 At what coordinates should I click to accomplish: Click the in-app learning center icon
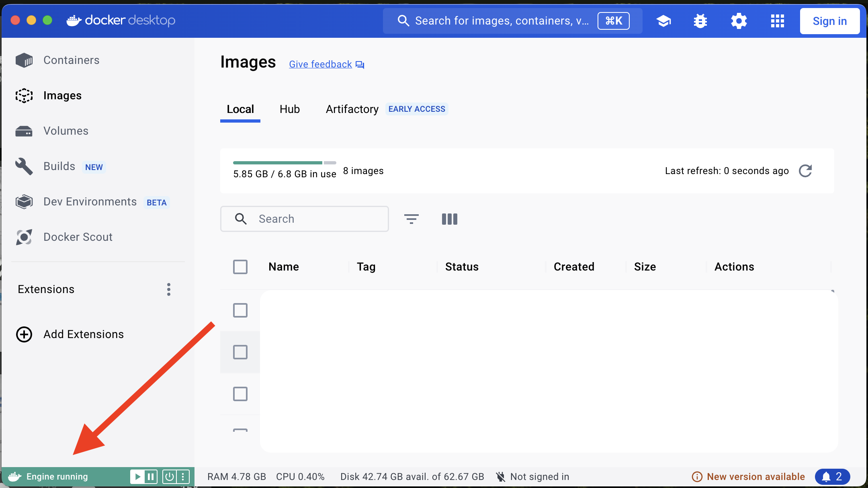coord(663,21)
